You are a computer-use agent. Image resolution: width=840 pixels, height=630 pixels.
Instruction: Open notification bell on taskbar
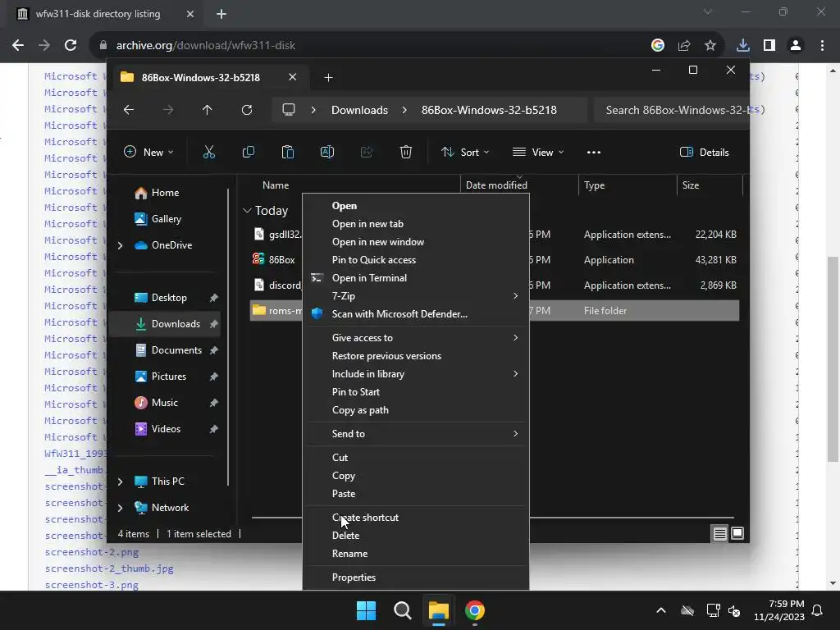(818, 610)
